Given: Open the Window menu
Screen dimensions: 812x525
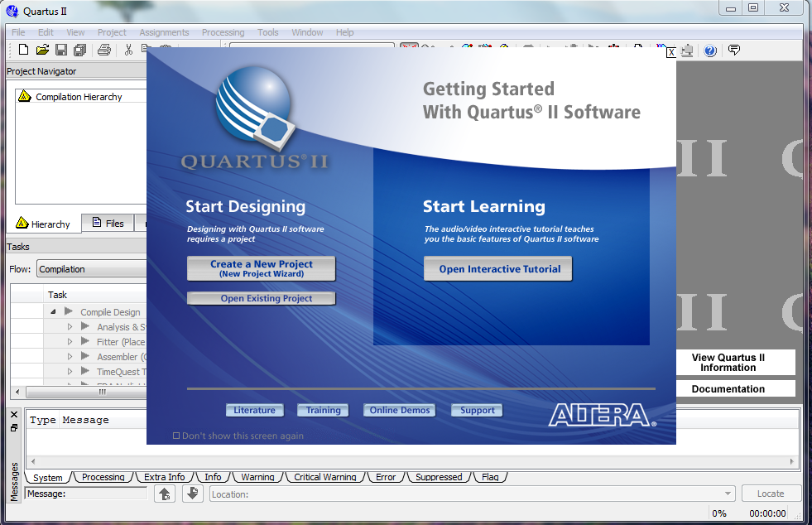Looking at the screenshot, I should point(307,32).
